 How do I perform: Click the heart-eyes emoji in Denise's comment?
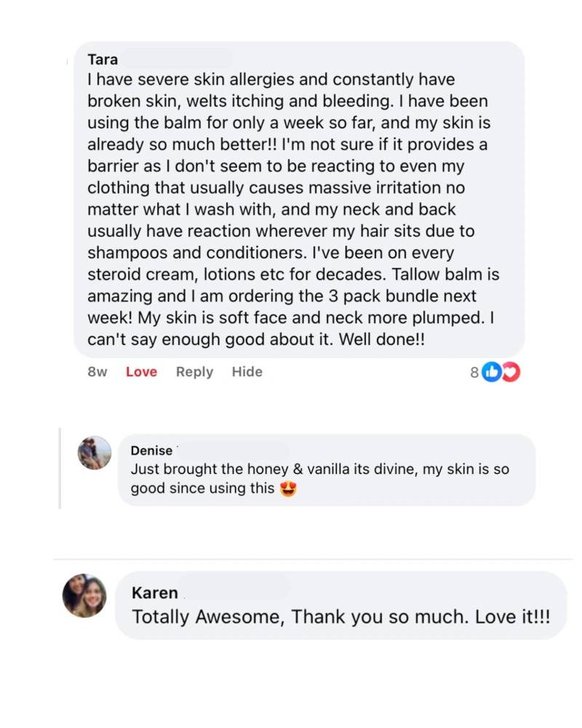tap(288, 488)
